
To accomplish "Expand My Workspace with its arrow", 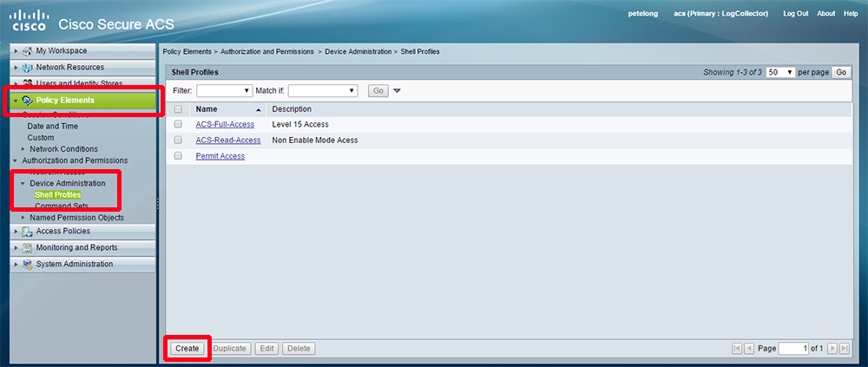I will pyautogui.click(x=16, y=51).
